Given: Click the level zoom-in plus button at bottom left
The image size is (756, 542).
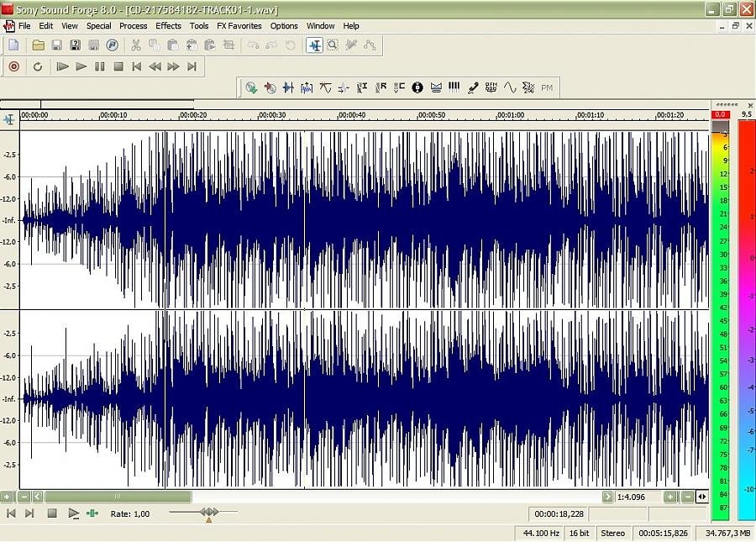Looking at the screenshot, I should (x=6, y=496).
